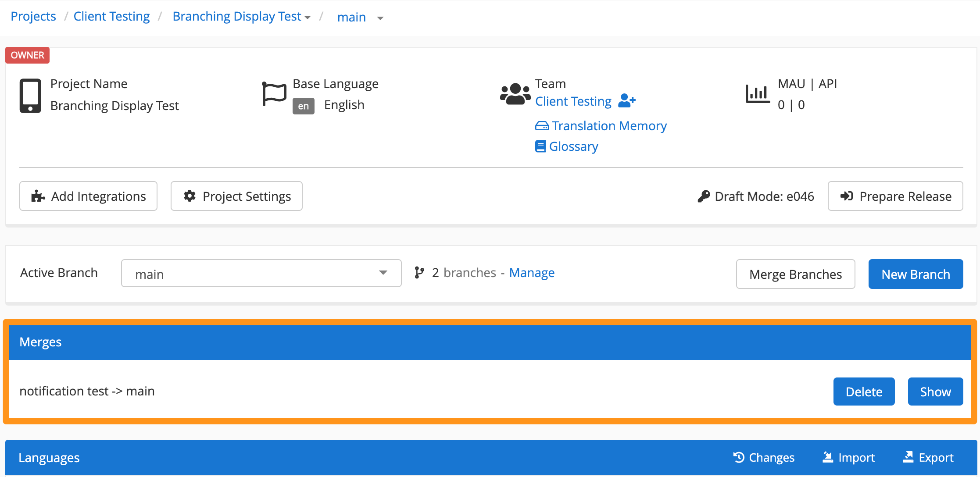
Task: Go to Client Testing breadcrumb
Action: (x=111, y=16)
